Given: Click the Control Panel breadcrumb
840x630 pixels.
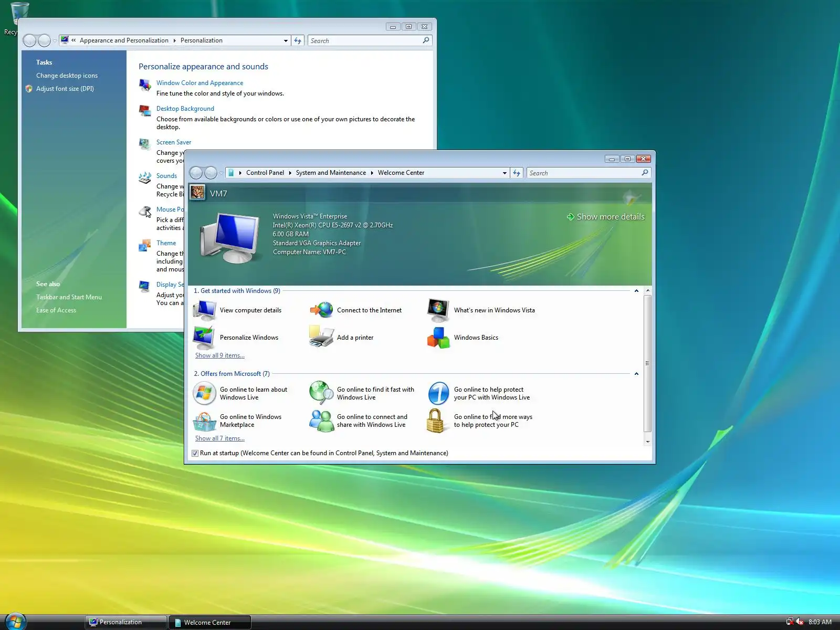Looking at the screenshot, I should tap(265, 173).
